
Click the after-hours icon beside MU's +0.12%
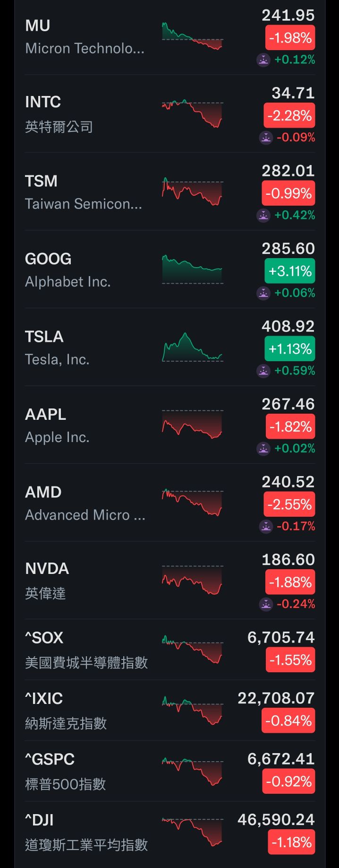[263, 60]
